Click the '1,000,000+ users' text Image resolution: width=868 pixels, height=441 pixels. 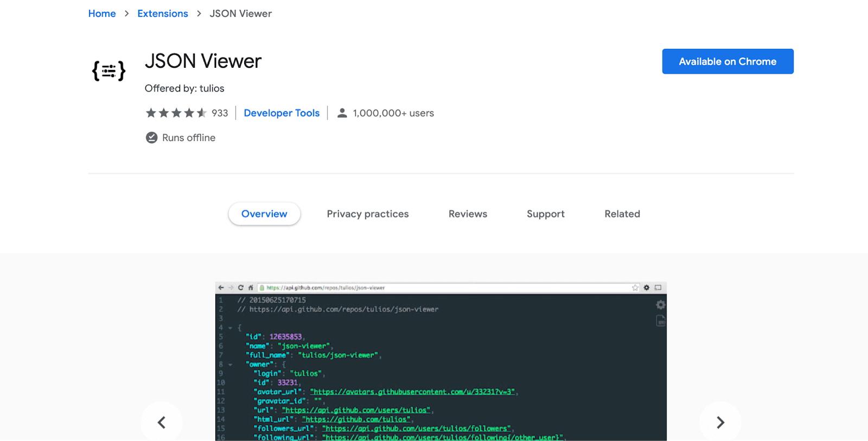point(393,113)
